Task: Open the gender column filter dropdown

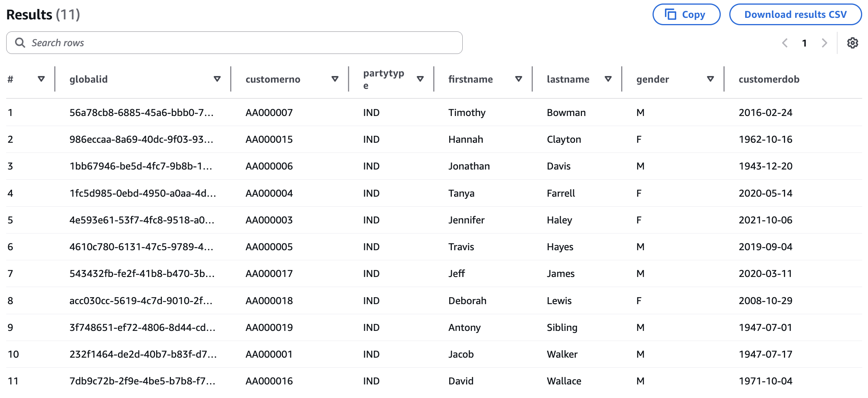Action: (710, 79)
